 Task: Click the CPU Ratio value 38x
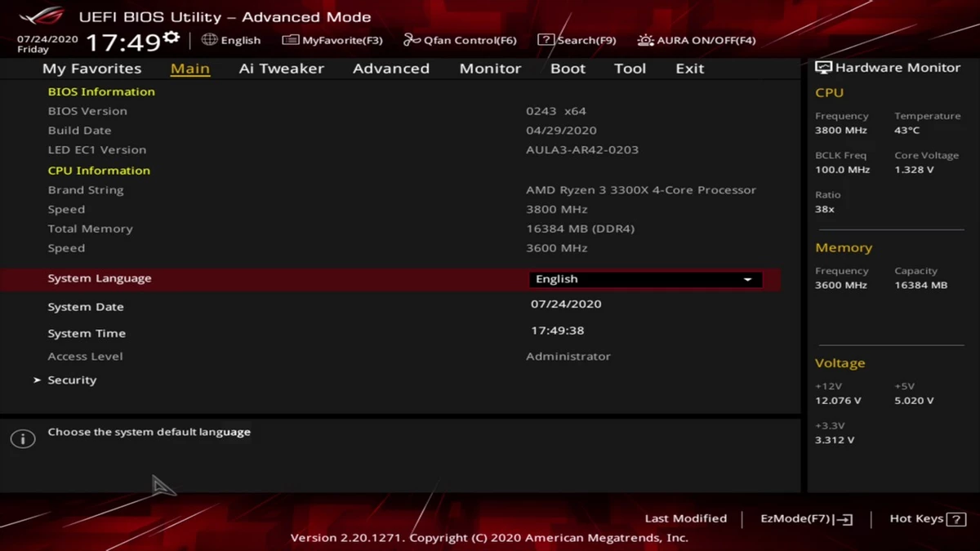(825, 210)
